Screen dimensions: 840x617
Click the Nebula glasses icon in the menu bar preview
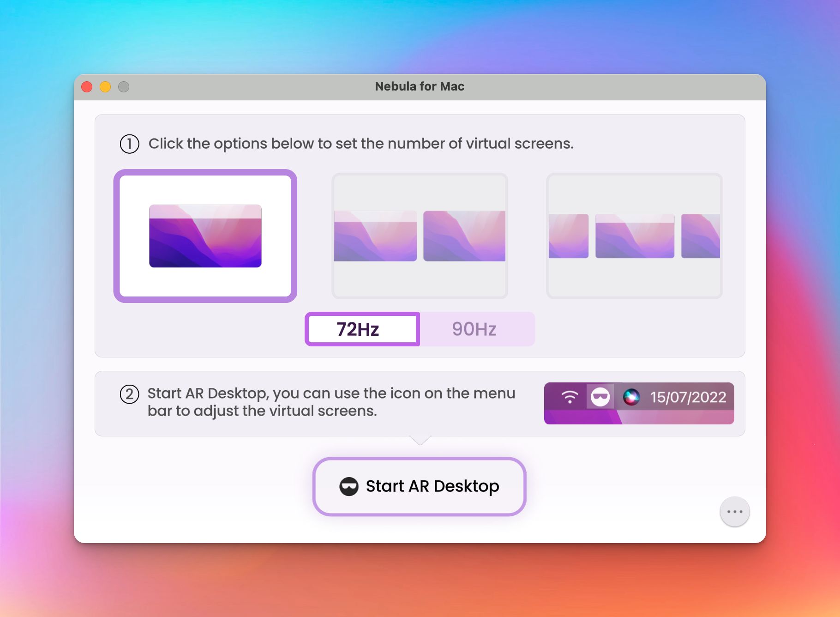[600, 397]
